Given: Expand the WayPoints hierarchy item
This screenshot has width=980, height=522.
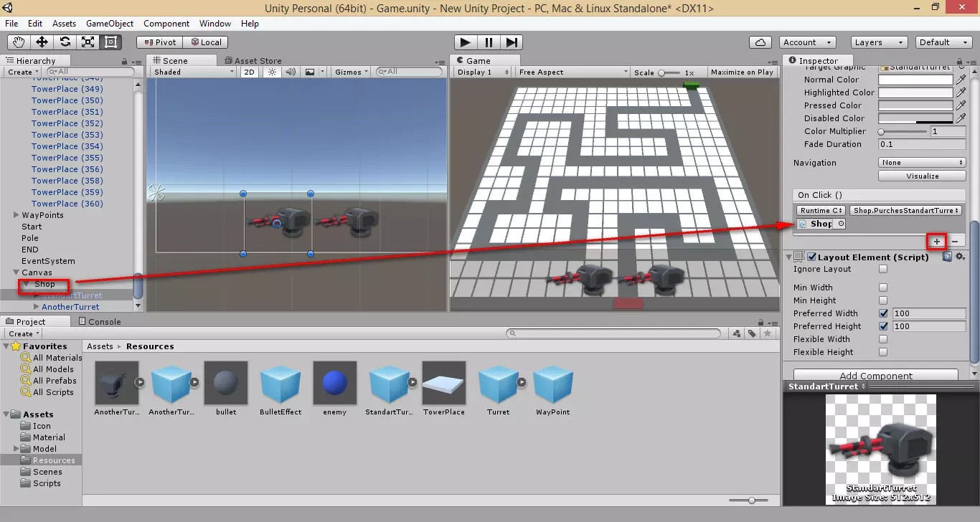Looking at the screenshot, I should coord(16,215).
